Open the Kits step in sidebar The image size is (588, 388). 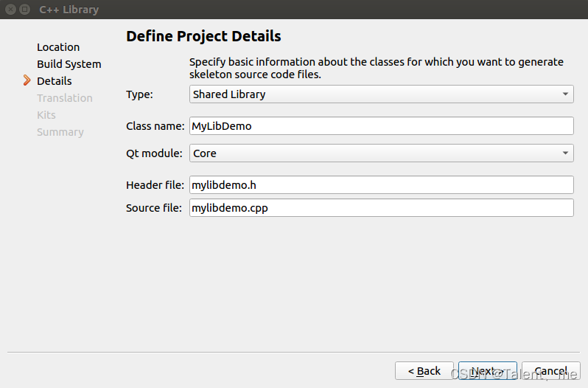pos(46,115)
